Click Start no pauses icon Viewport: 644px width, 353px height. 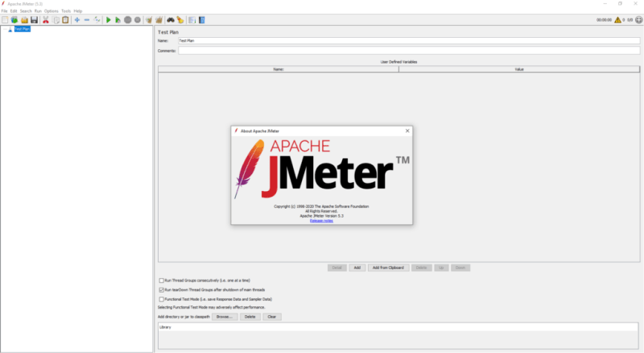point(118,20)
